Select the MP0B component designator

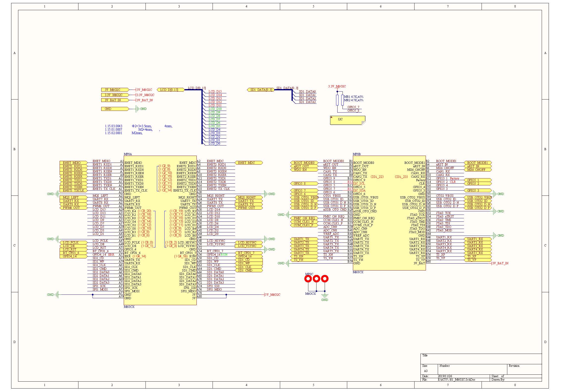[357, 154]
